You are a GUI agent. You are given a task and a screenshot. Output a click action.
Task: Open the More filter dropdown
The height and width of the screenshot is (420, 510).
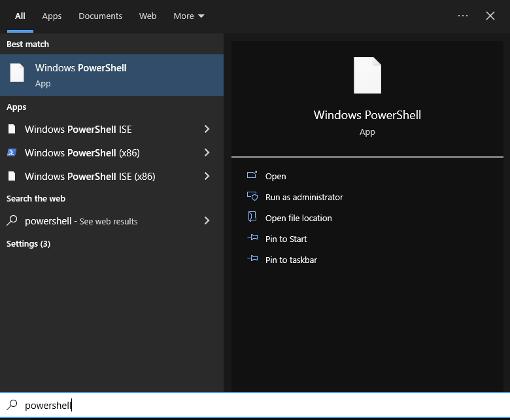tap(189, 16)
